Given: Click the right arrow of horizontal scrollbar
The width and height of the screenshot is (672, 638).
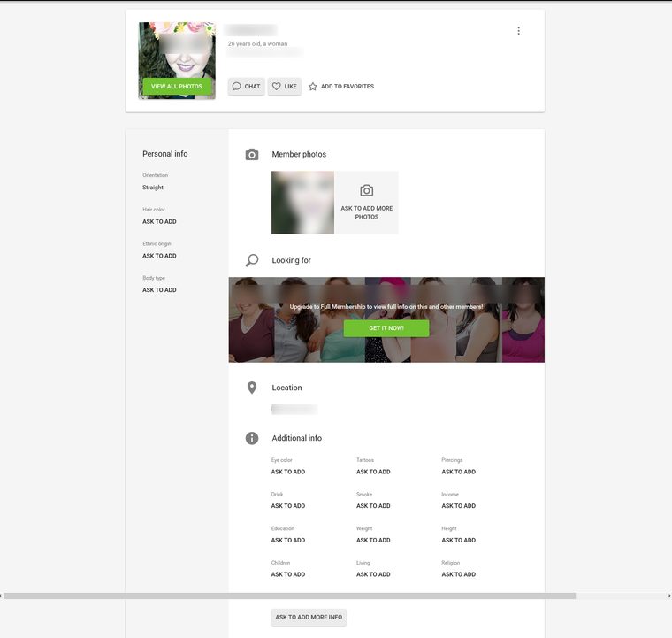Looking at the screenshot, I should (669, 596).
